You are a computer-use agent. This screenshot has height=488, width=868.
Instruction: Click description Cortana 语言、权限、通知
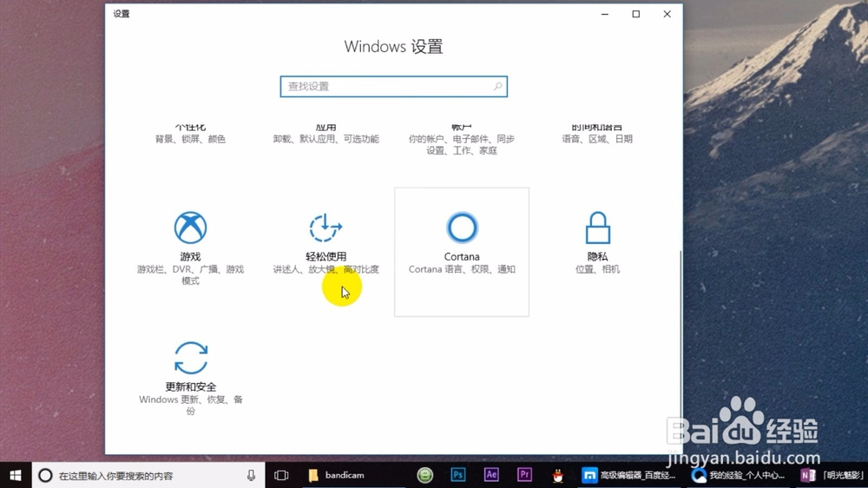click(462, 269)
